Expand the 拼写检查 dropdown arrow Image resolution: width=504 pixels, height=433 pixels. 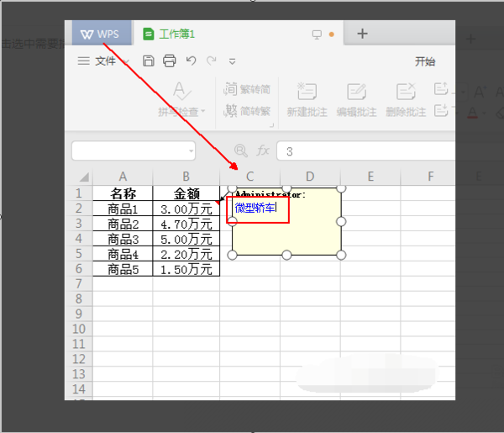(x=203, y=111)
